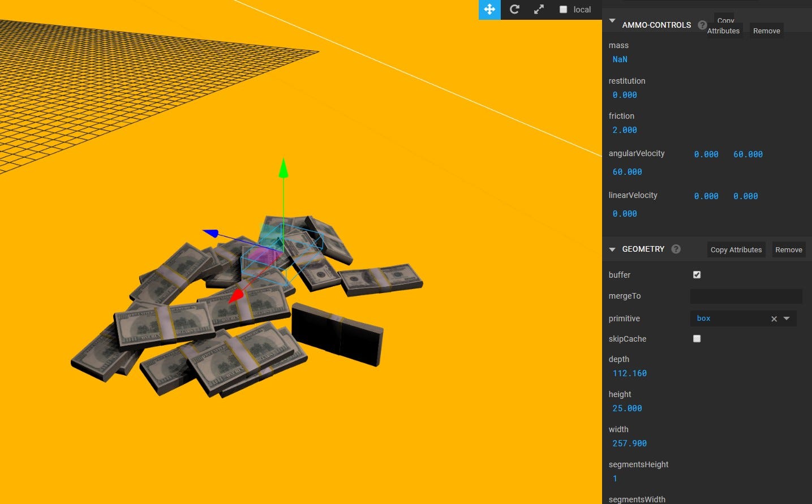Select the translate tool in the toolbar
The image size is (812, 504).
point(489,10)
